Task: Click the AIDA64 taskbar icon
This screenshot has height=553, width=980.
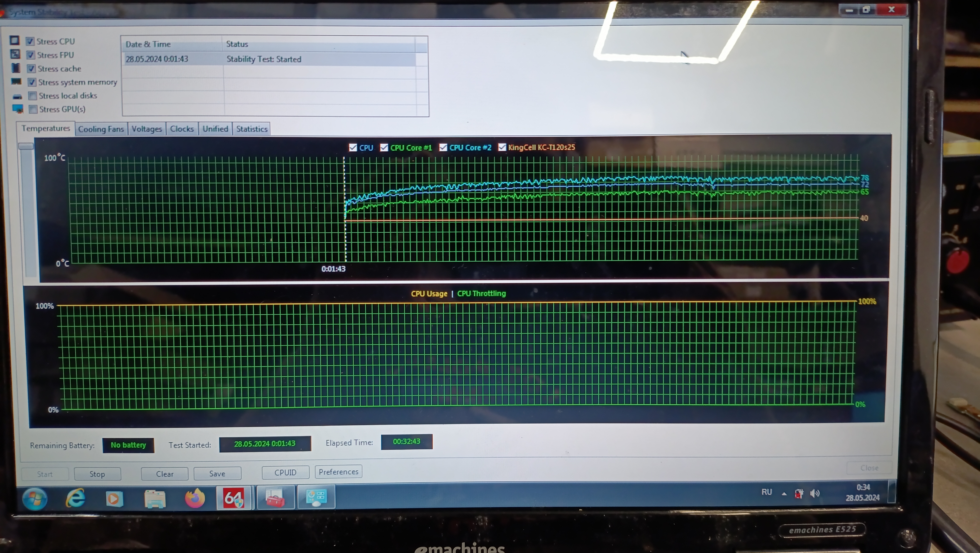Action: (x=233, y=498)
